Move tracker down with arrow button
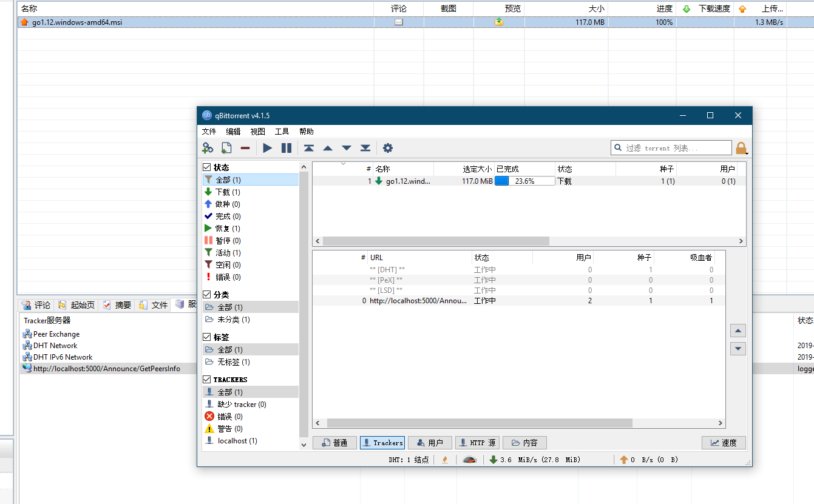The width and height of the screenshot is (814, 504). tap(738, 348)
